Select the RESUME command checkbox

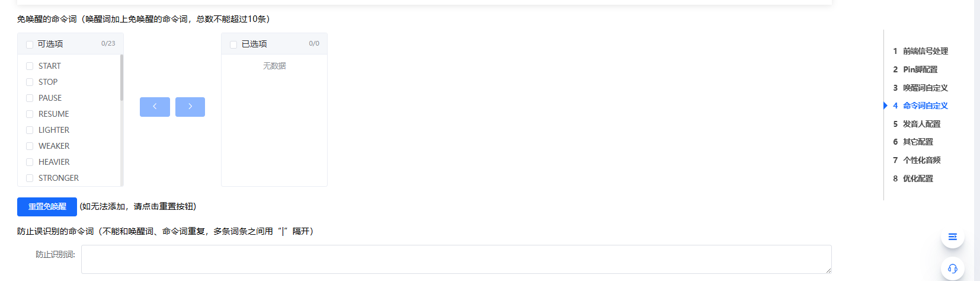coord(30,114)
